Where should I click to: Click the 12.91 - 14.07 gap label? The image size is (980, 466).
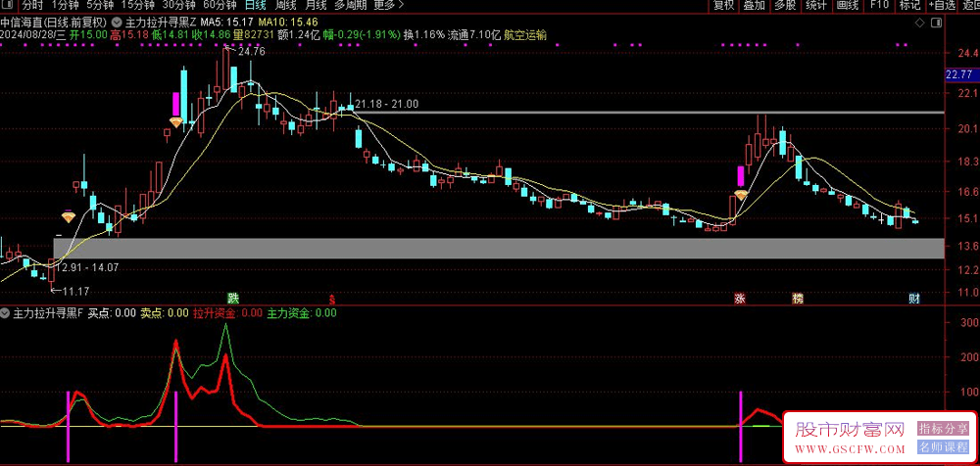click(x=87, y=267)
